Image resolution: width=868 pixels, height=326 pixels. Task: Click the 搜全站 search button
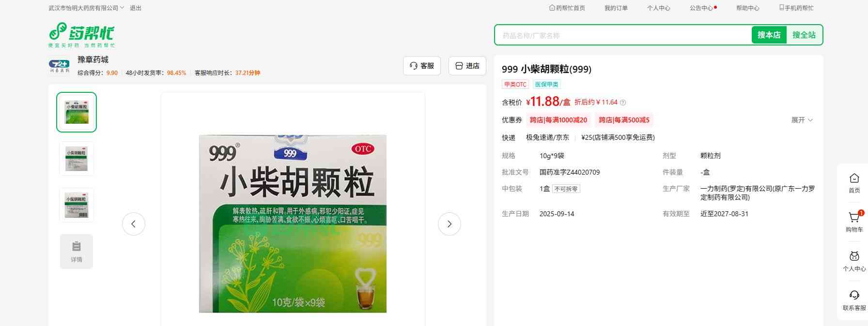pyautogui.click(x=804, y=35)
